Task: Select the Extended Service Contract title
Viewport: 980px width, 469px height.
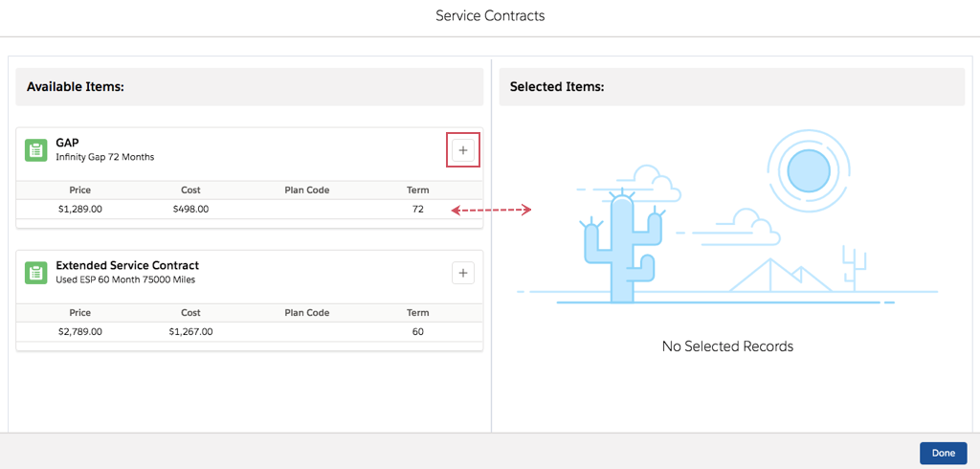Action: 127,265
